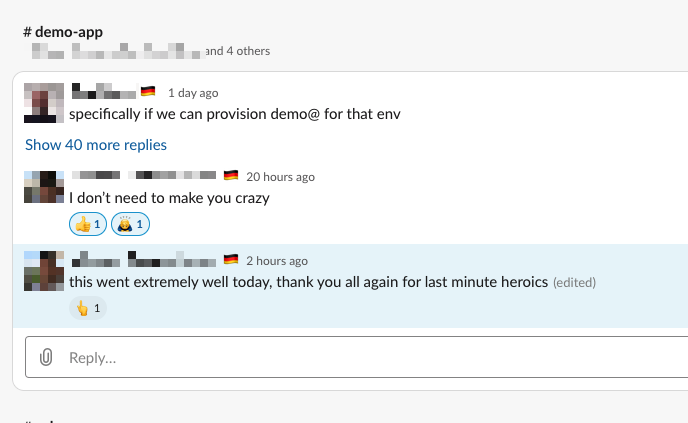Open the demo-app channel header
This screenshot has height=423, width=688.
(63, 32)
